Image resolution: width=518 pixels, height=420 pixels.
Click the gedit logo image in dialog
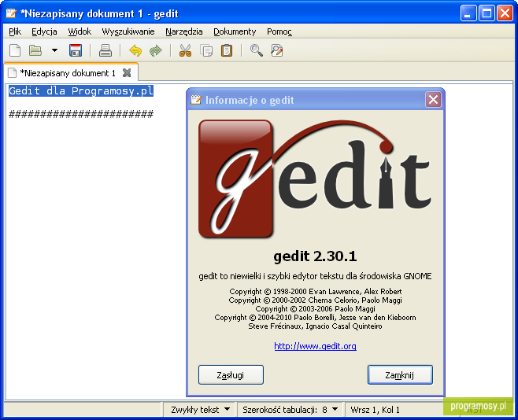(315, 179)
